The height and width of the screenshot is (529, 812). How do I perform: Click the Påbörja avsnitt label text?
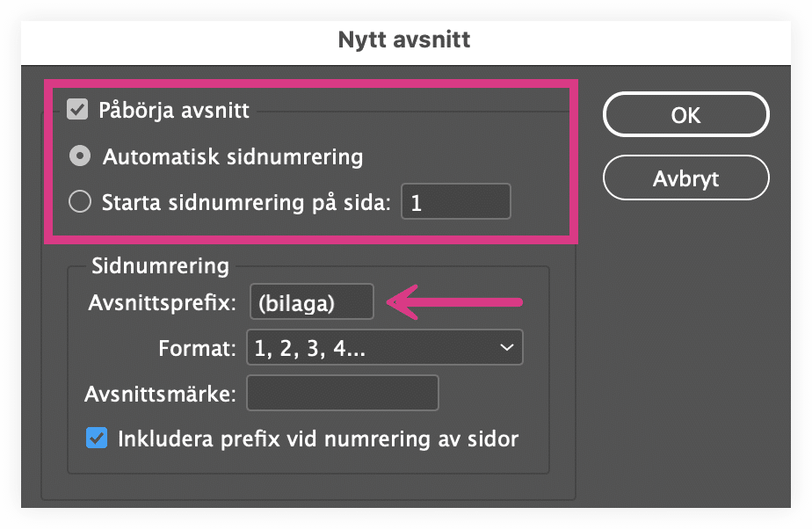pyautogui.click(x=174, y=111)
